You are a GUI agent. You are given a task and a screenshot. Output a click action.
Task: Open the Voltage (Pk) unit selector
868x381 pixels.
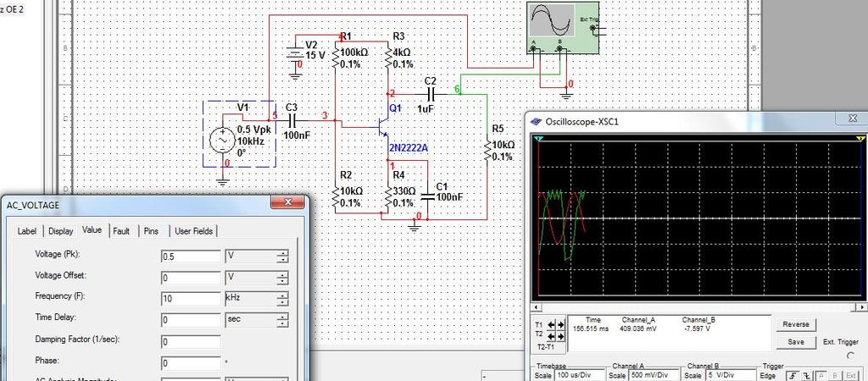256,257
